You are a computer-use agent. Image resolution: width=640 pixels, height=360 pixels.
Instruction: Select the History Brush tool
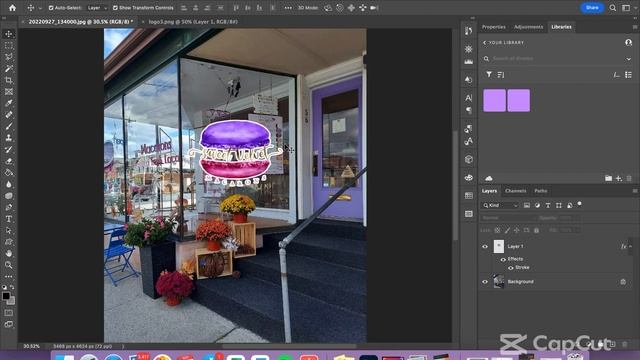(x=9, y=149)
